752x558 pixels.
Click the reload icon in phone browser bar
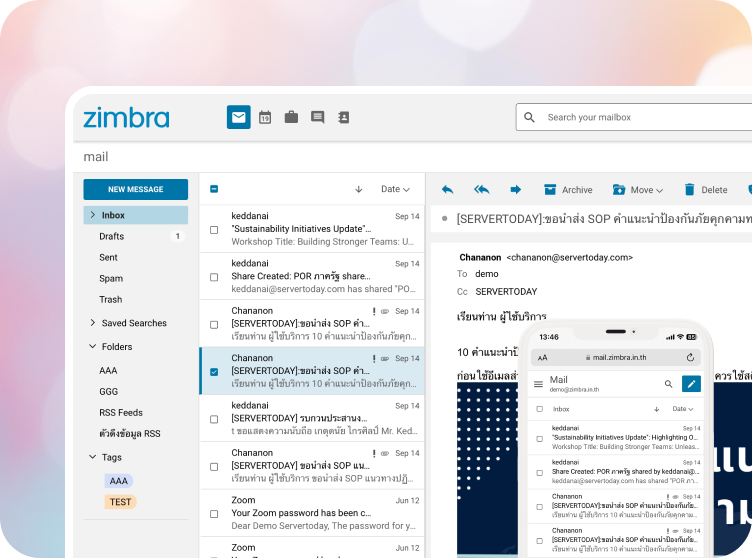tap(690, 357)
